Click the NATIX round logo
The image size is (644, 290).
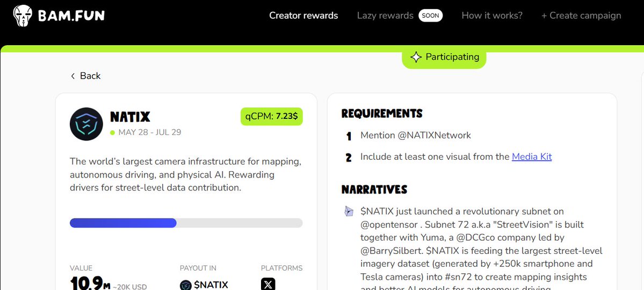(86, 124)
